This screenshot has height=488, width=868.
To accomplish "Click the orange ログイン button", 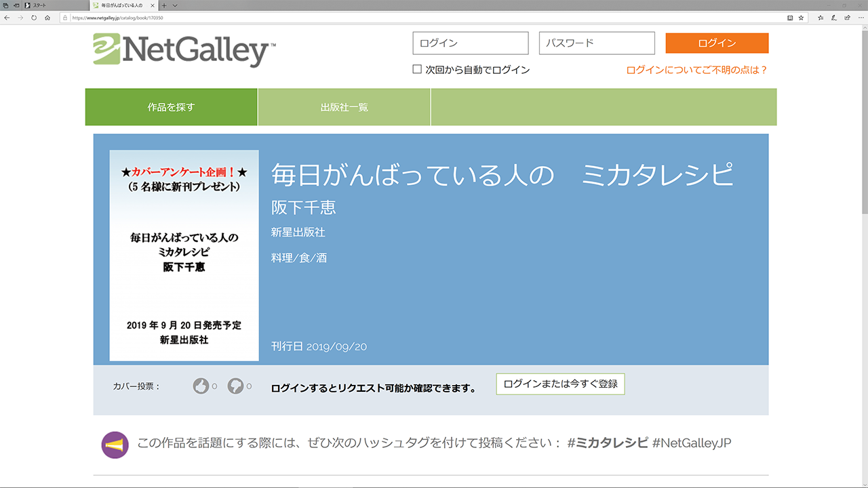I will tap(717, 43).
